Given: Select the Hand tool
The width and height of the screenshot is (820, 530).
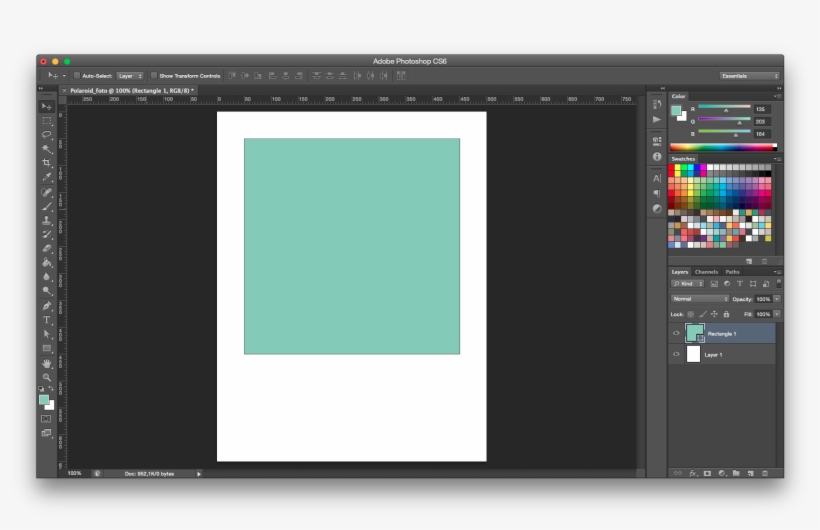Looking at the screenshot, I should 47,363.
